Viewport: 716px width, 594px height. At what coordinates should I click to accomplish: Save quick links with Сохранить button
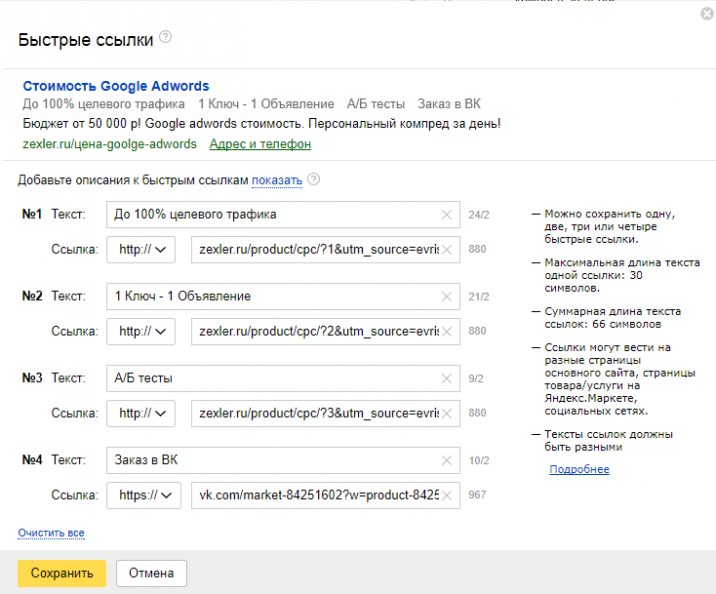[62, 573]
